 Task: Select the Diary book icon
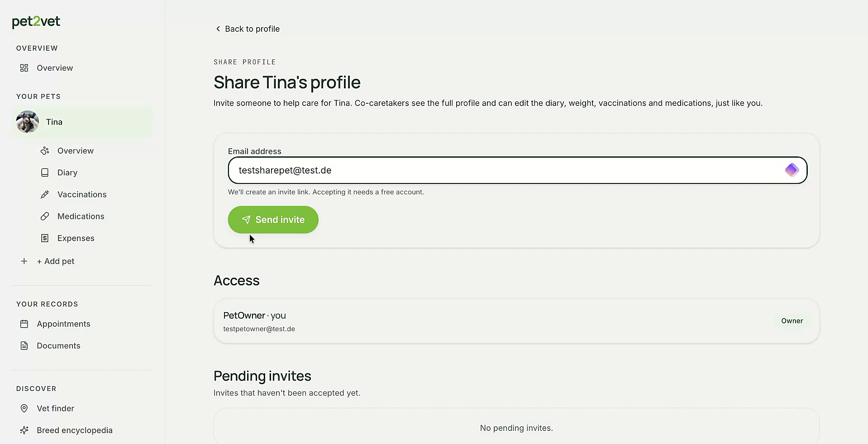tap(45, 173)
